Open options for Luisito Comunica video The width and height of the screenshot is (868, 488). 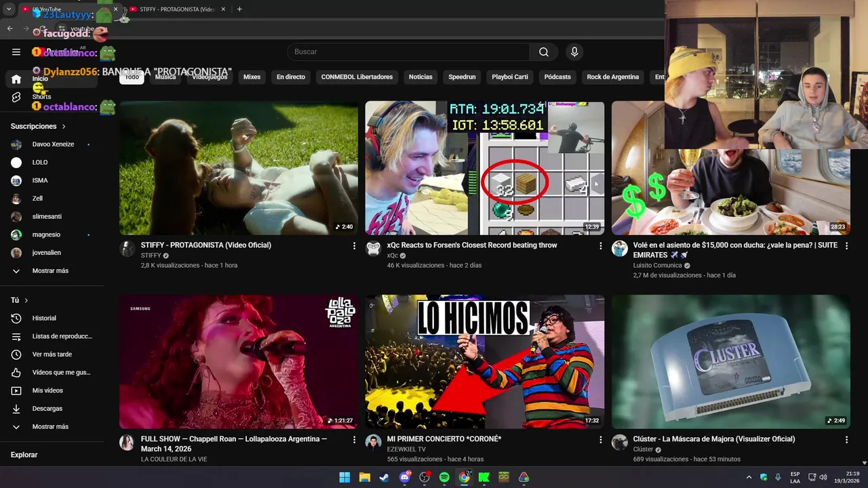846,246
